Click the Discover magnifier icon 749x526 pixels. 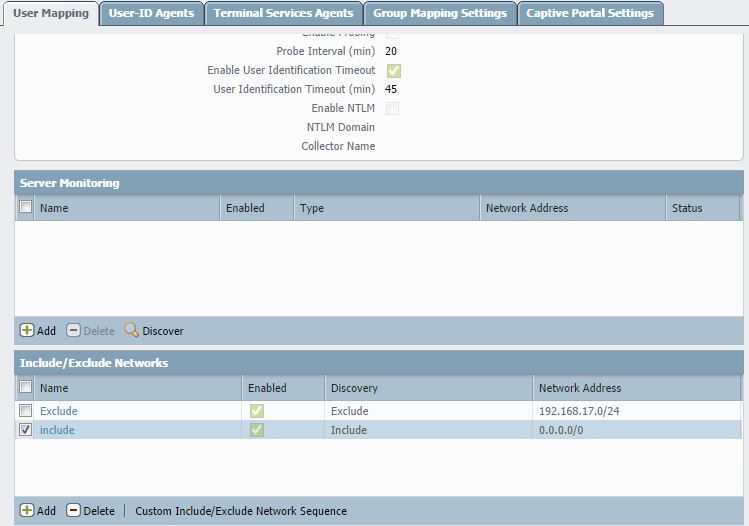tap(131, 330)
